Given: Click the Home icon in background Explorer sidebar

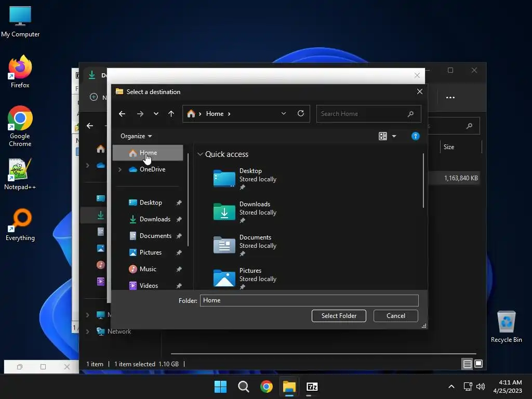Looking at the screenshot, I should [x=100, y=149].
